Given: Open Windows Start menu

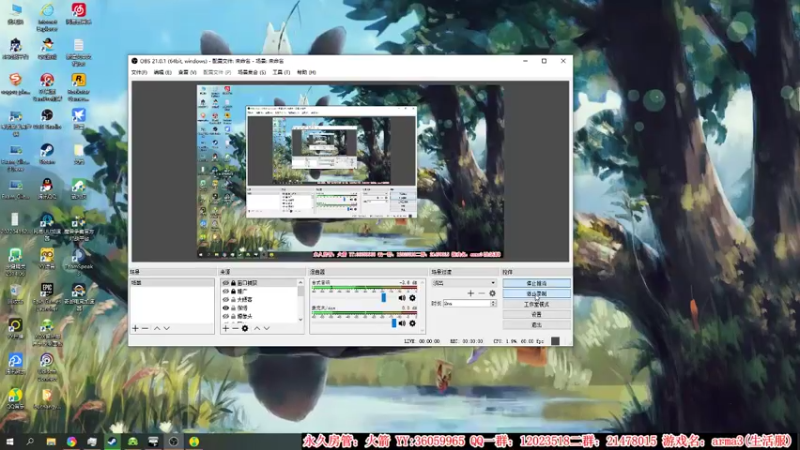Looking at the screenshot, I should coord(10,441).
